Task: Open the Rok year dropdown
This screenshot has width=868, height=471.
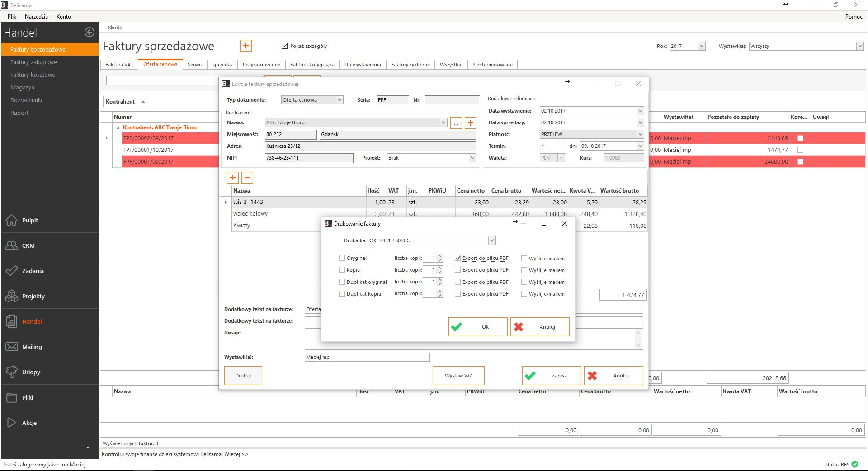Action: click(701, 46)
